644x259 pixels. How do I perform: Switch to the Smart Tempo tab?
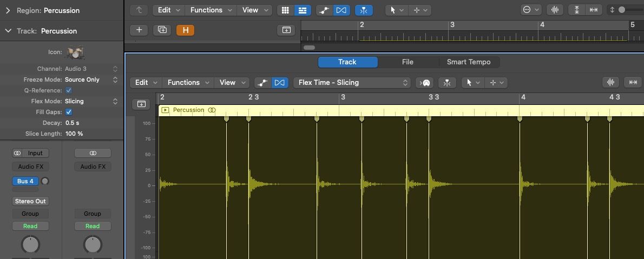point(469,62)
